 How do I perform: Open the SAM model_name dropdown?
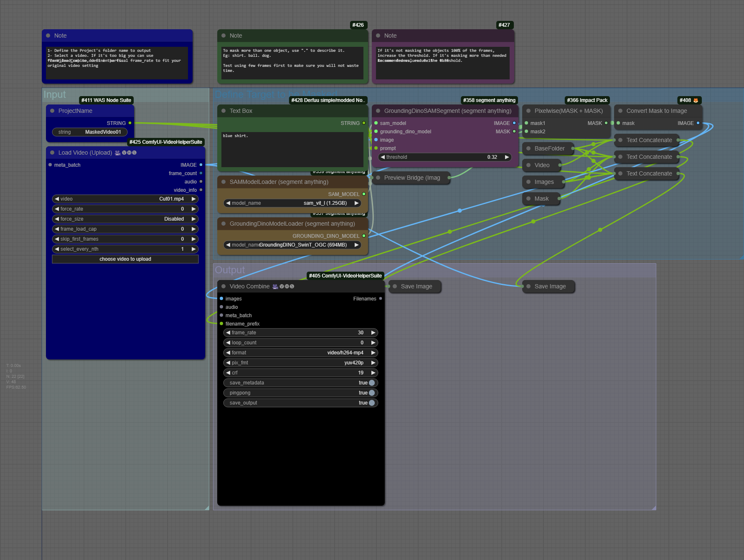pyautogui.click(x=292, y=203)
